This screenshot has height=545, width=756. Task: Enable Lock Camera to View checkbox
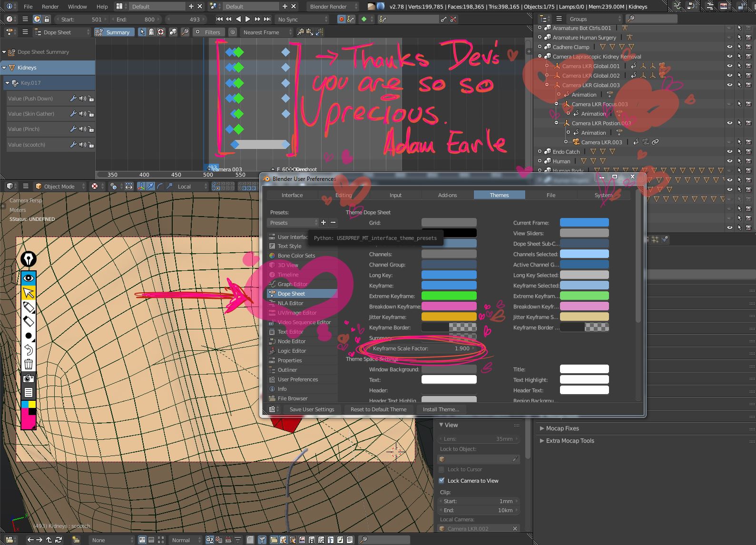point(442,481)
